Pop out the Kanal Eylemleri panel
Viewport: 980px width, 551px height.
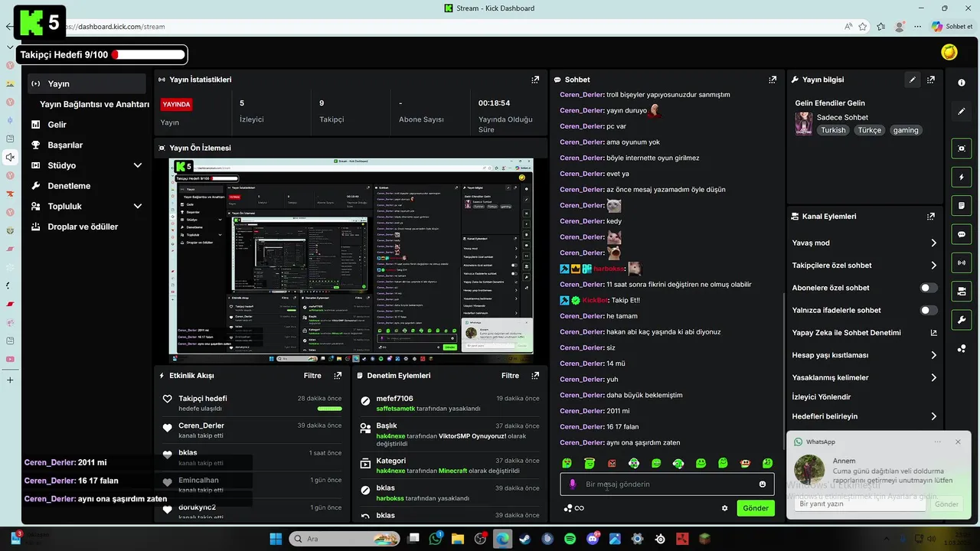[931, 217]
